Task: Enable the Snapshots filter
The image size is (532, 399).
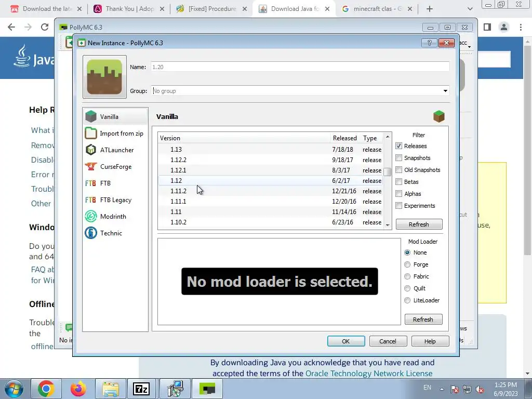Action: pos(398,158)
